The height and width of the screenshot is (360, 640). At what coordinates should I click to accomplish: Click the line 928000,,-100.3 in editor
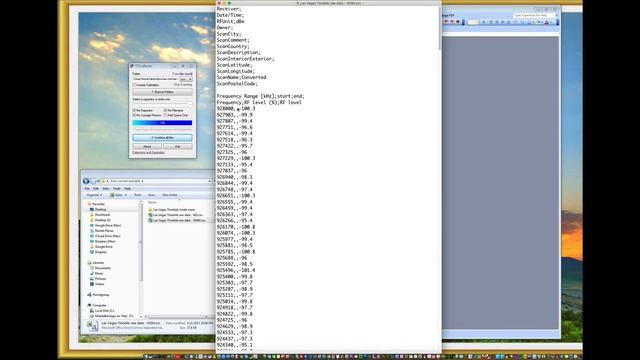coord(236,109)
